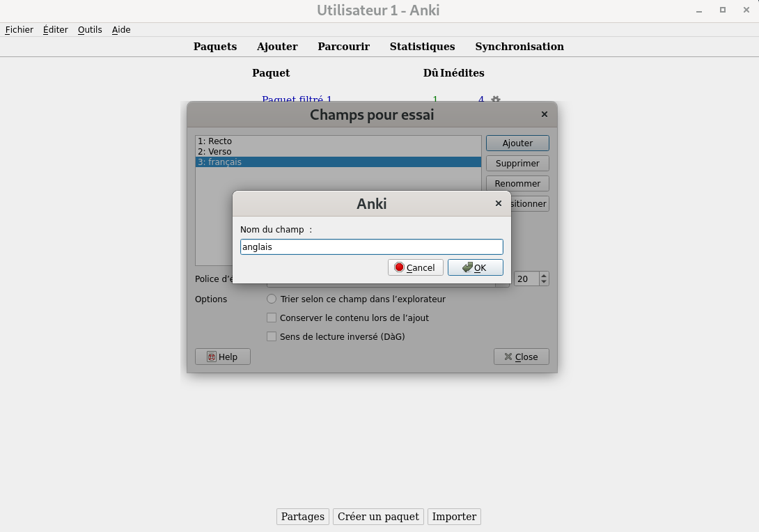The image size is (759, 532).
Task: Click the Synchronisation toolbar item
Action: click(x=519, y=47)
